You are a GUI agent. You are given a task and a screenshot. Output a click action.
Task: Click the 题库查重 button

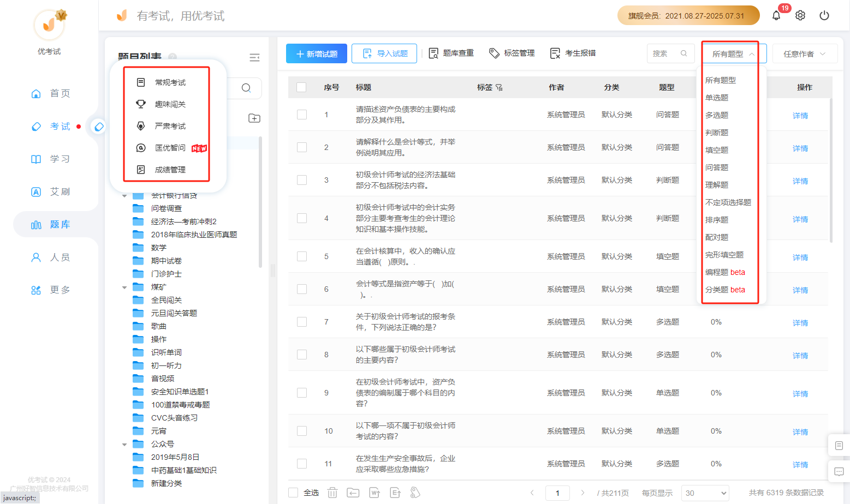pos(451,53)
